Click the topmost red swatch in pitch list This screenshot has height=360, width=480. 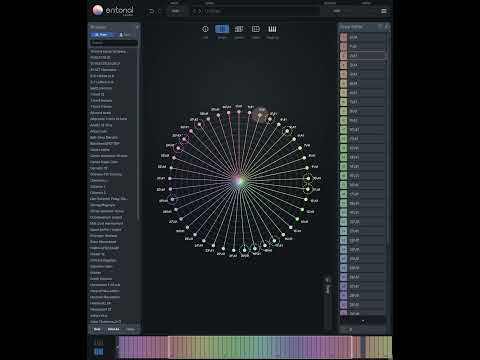(343, 37)
